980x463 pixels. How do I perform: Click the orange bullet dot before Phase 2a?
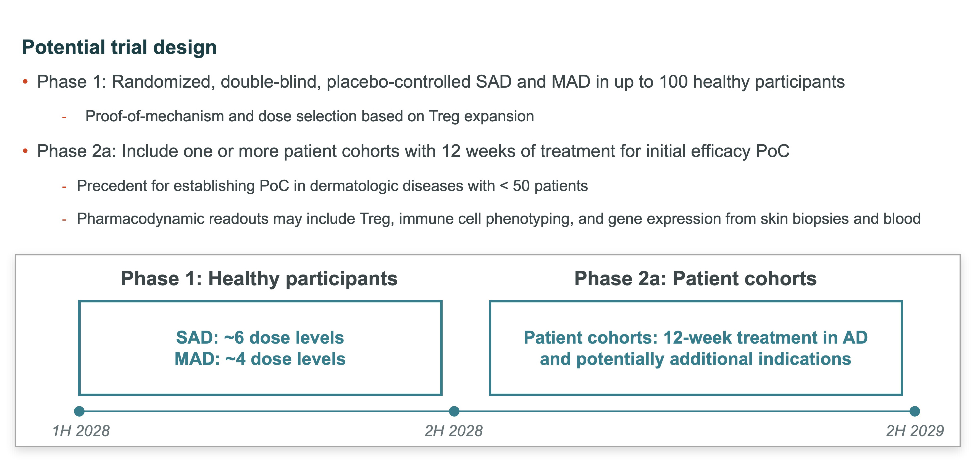tap(25, 151)
